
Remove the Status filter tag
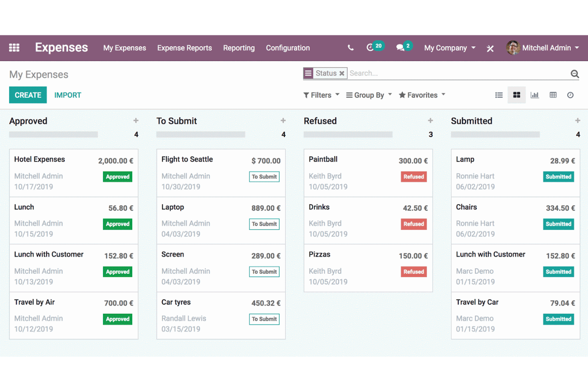pos(342,73)
